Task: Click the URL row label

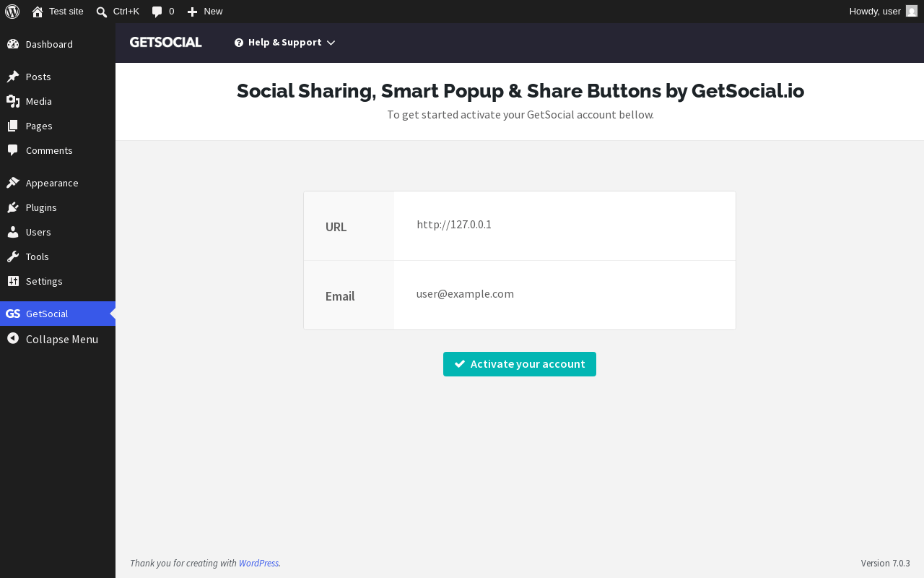Action: (x=336, y=227)
